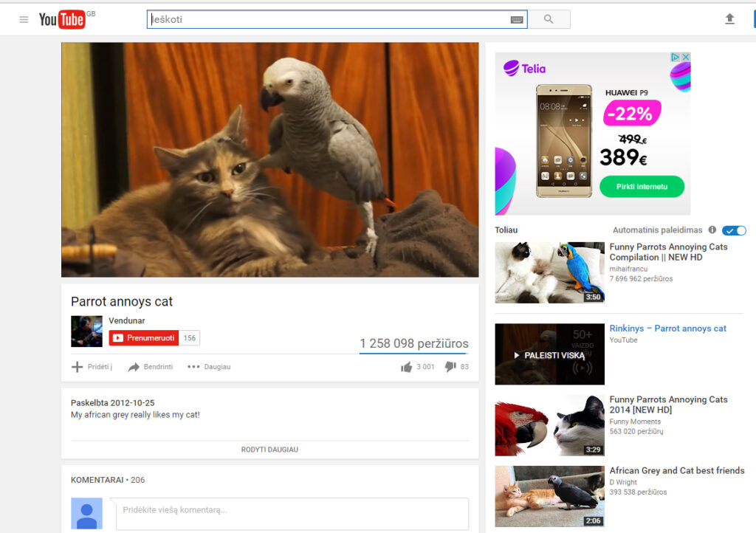Click the Automatinis paleidimas info icon
The height and width of the screenshot is (533, 756).
[x=712, y=230]
